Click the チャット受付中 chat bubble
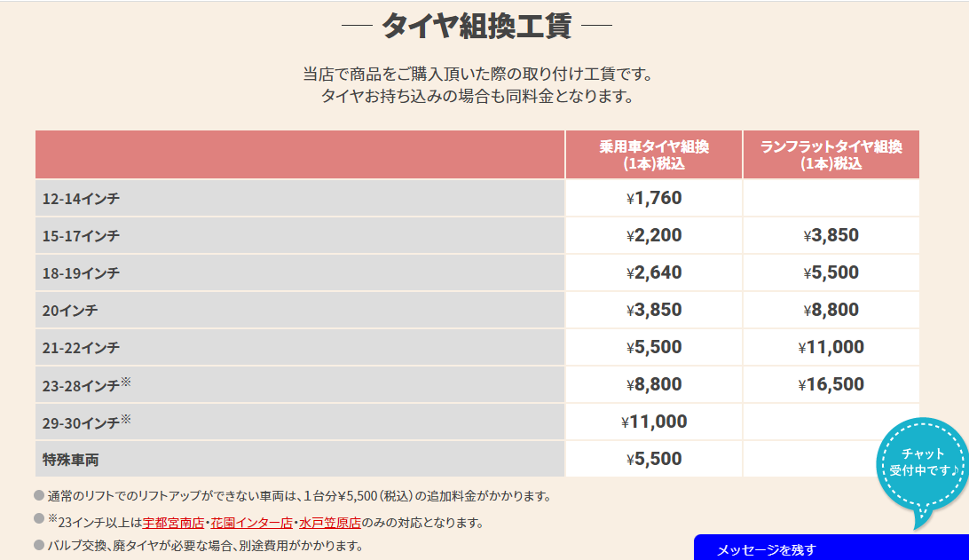969x560 pixels. coord(923,461)
